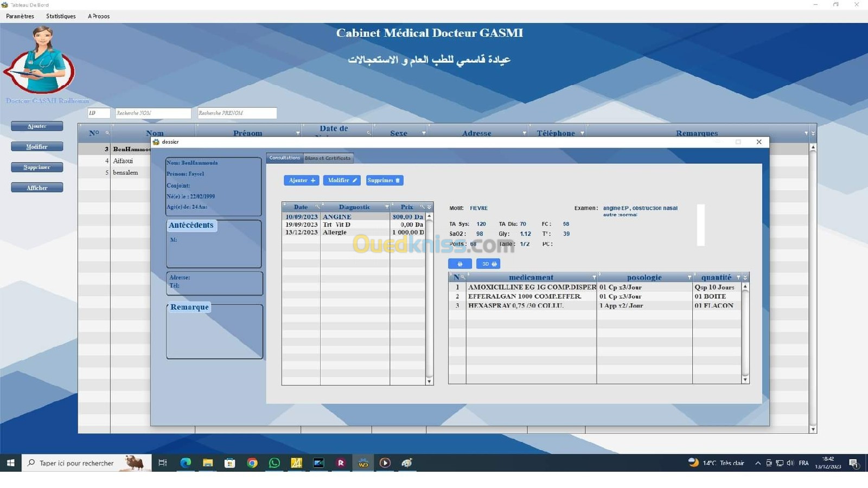Click the Recherche PRENOM field

click(x=237, y=113)
